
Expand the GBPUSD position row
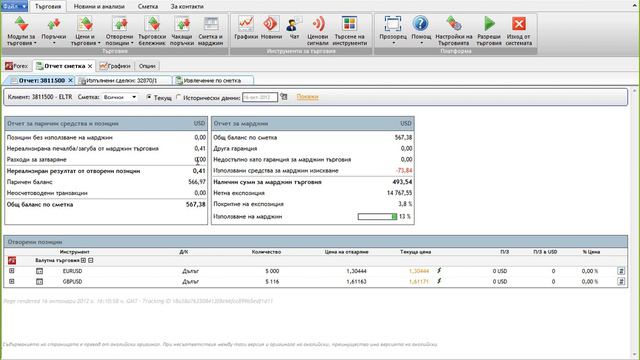coord(11,282)
